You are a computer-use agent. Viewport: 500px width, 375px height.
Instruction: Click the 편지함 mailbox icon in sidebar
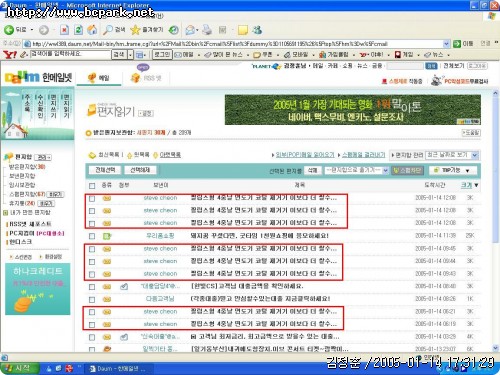pos(8,157)
